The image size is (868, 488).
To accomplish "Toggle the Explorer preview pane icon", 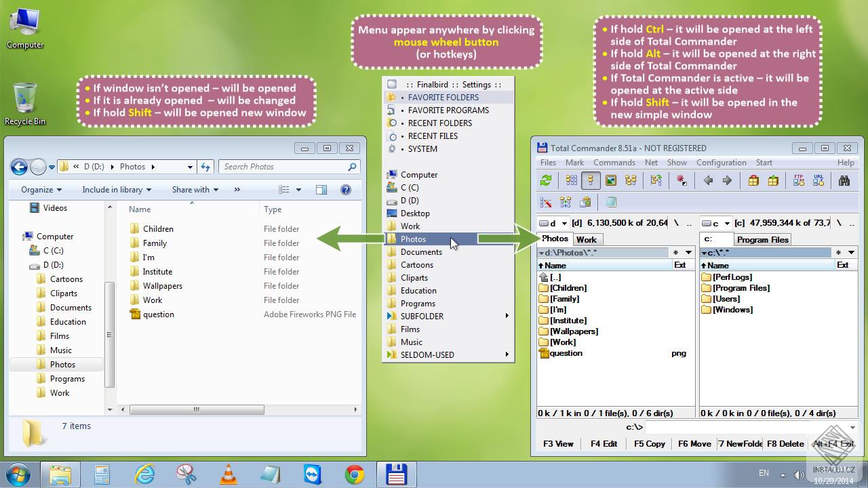I will [x=321, y=190].
